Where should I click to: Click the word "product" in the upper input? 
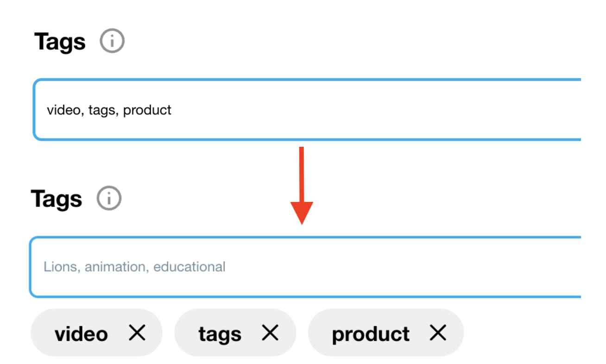point(147,110)
